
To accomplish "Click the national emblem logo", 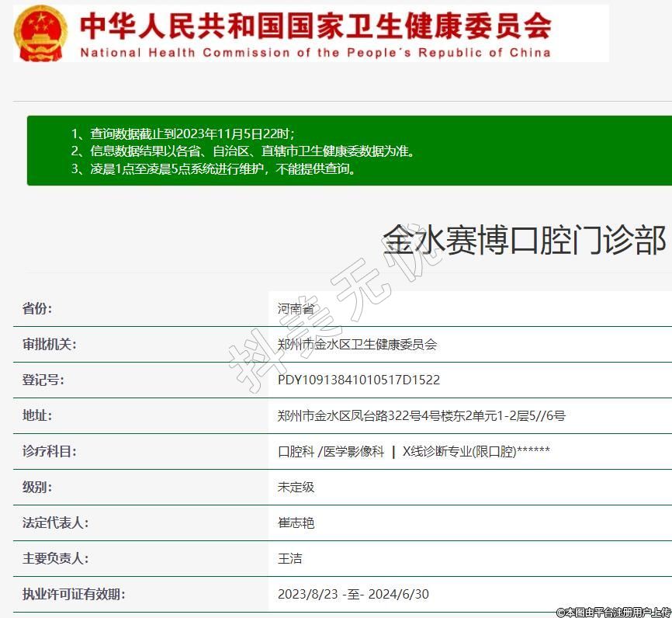I will (x=42, y=33).
